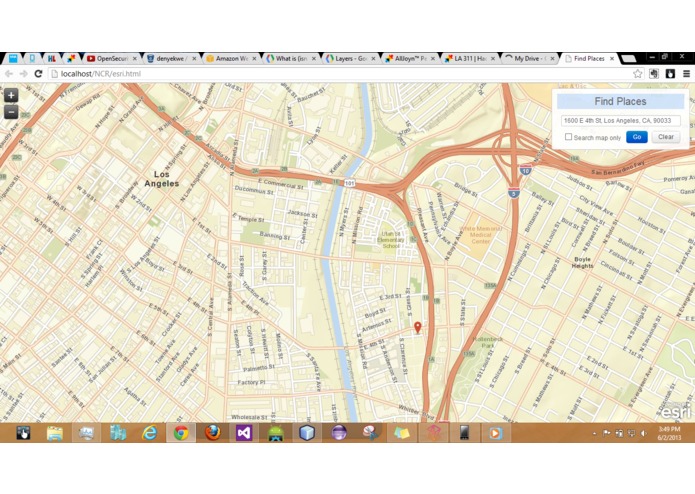
Task: Open Visual Studio from the taskbar
Action: 244,433
